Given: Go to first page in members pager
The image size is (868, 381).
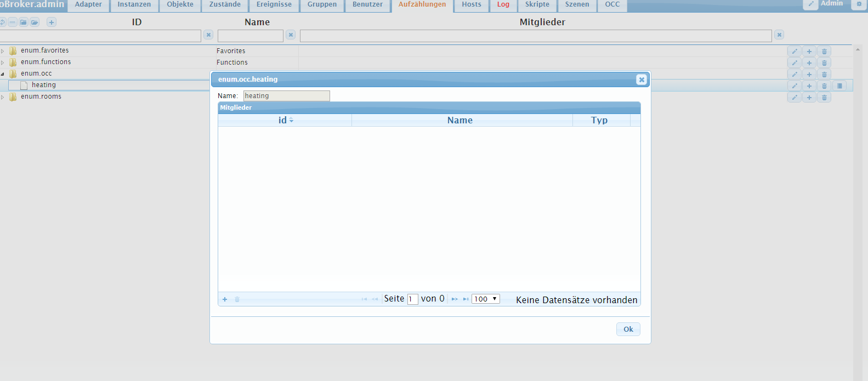Looking at the screenshot, I should pyautogui.click(x=364, y=299).
